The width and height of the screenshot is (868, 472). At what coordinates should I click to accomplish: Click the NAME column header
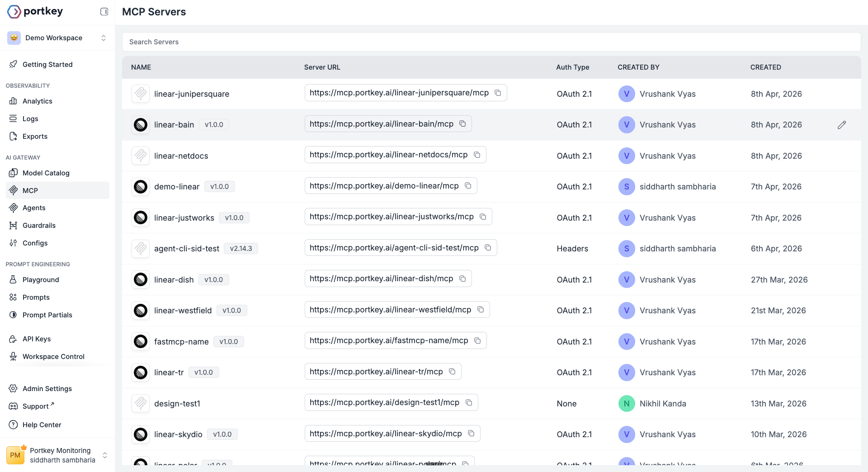click(141, 67)
